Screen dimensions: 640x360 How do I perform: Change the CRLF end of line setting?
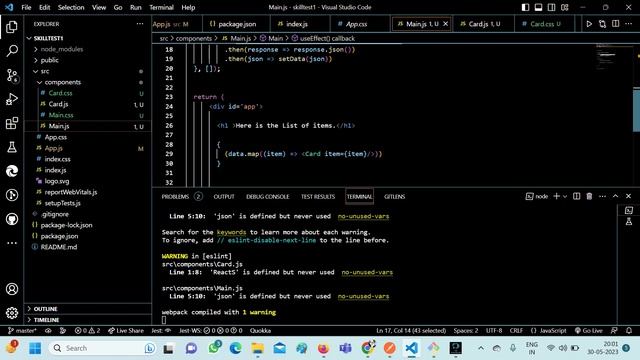click(x=516, y=331)
